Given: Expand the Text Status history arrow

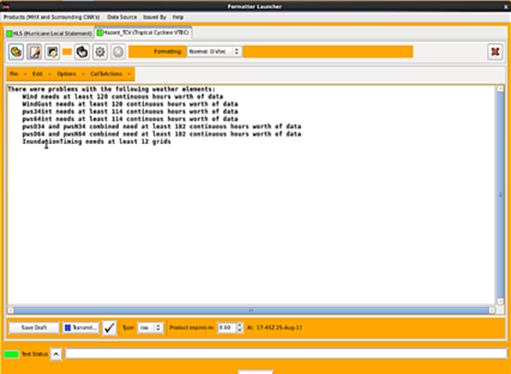Looking at the screenshot, I should [56, 354].
